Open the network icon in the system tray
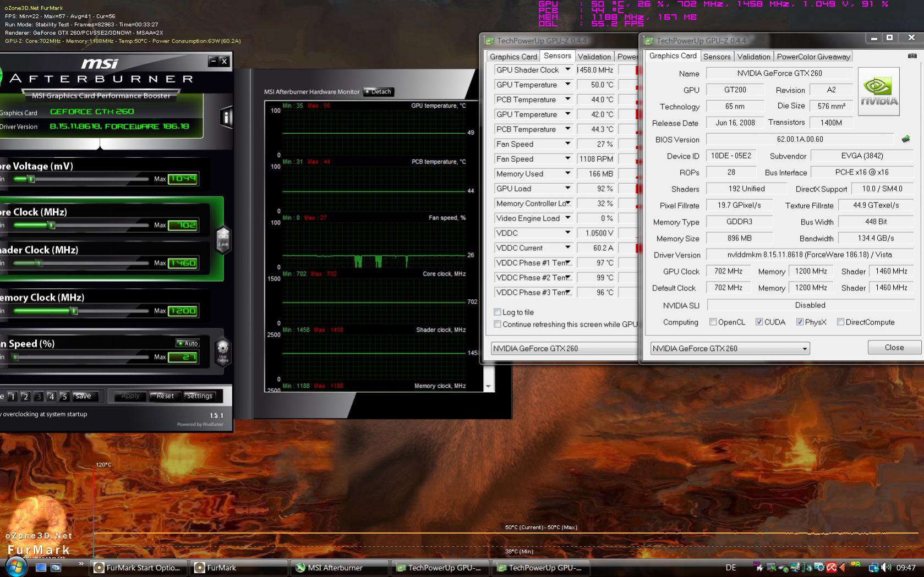 [x=874, y=567]
